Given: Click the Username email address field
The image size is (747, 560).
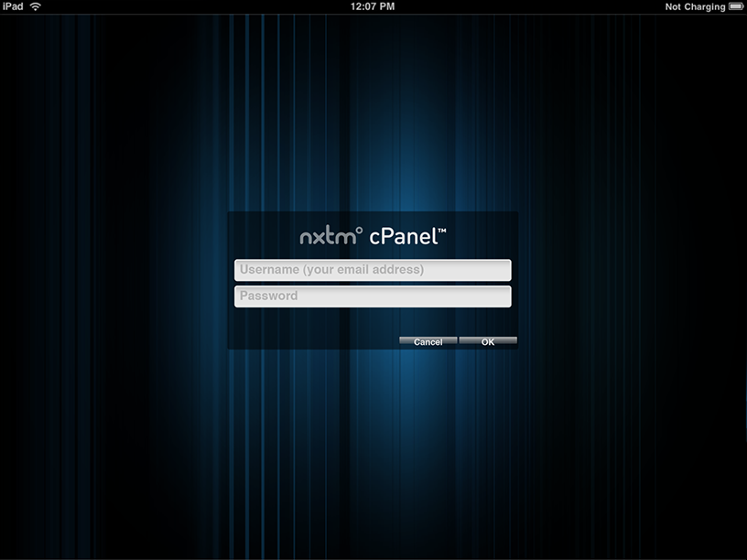Looking at the screenshot, I should point(373,270).
